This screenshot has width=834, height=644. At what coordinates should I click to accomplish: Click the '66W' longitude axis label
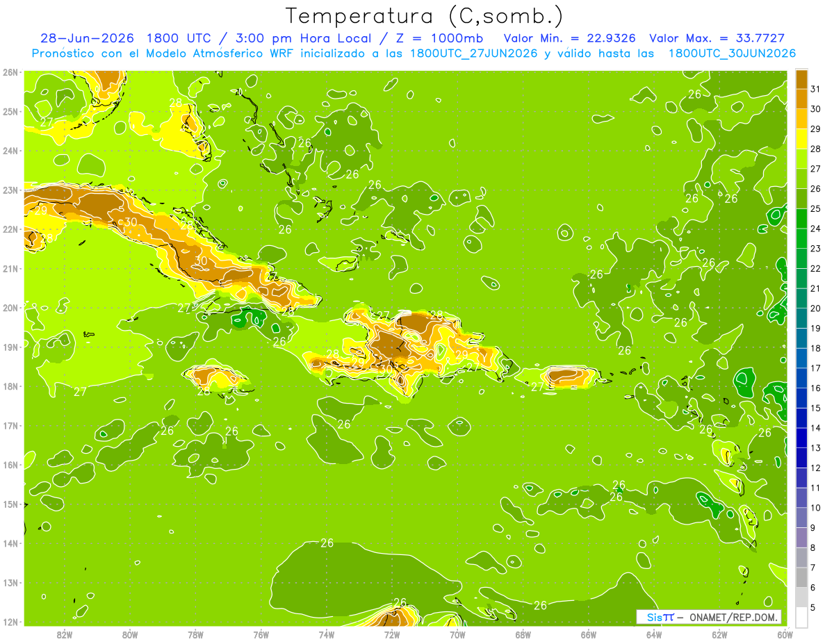click(x=588, y=634)
